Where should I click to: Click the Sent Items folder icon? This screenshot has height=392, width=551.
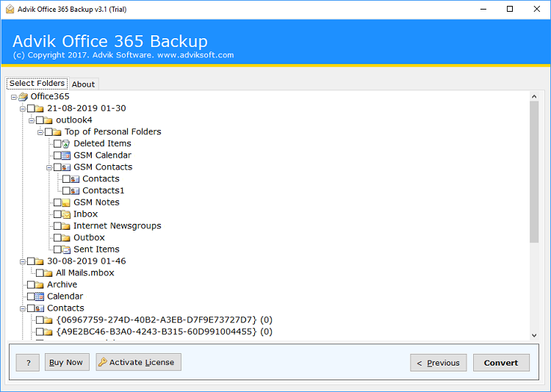65,250
